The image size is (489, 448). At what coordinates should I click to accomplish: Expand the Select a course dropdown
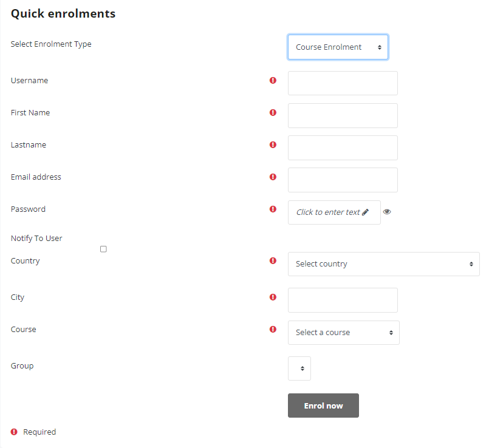tap(344, 333)
